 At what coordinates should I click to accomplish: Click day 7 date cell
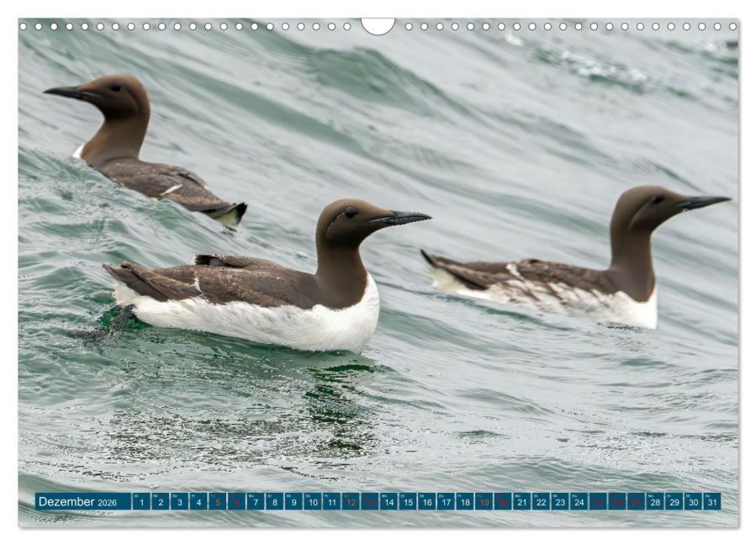[256, 502]
